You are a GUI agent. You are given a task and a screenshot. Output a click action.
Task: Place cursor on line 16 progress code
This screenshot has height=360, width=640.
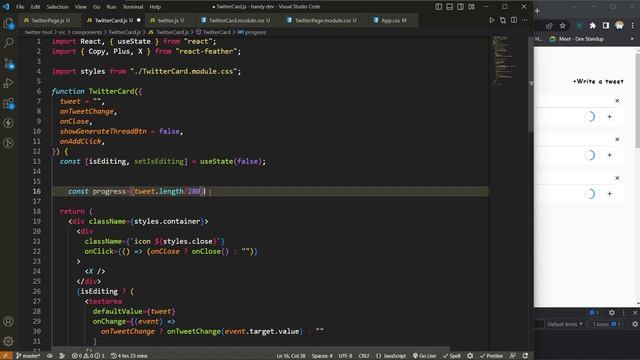click(137, 191)
